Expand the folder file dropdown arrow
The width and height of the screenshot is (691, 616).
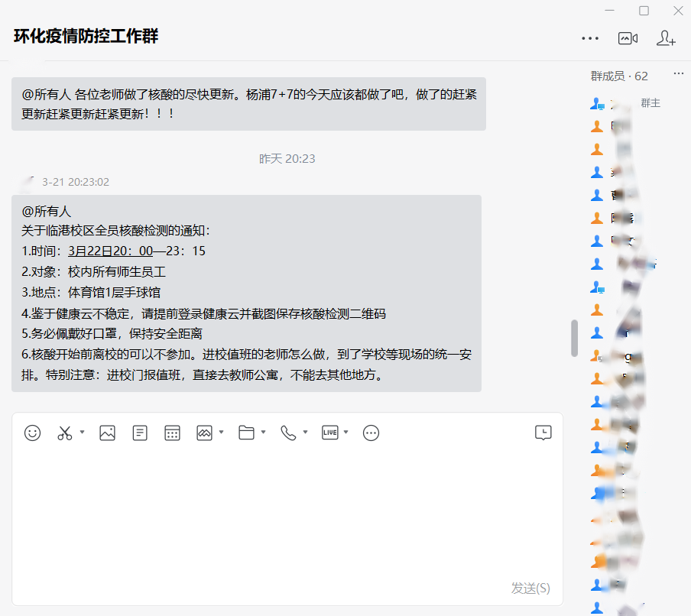tap(263, 433)
